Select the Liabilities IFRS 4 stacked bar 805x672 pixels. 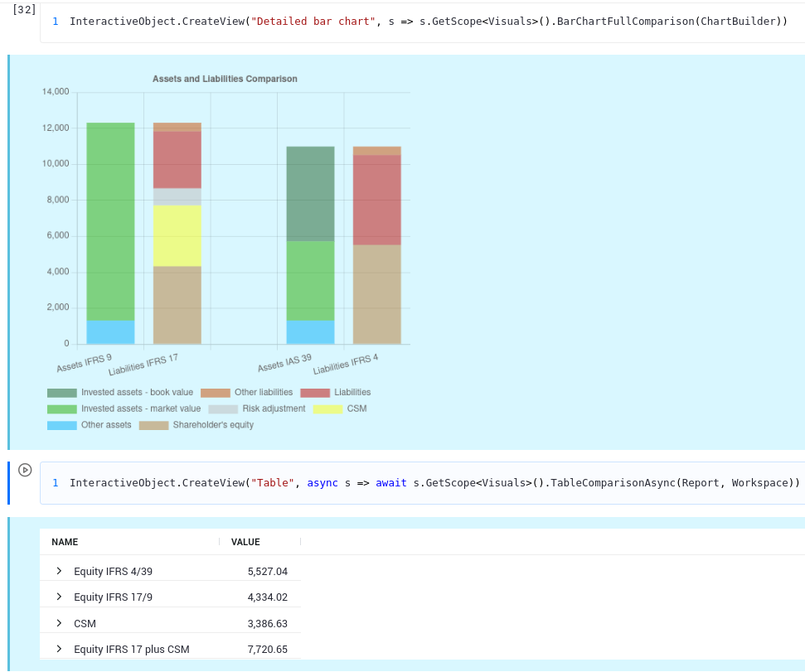pos(376,249)
